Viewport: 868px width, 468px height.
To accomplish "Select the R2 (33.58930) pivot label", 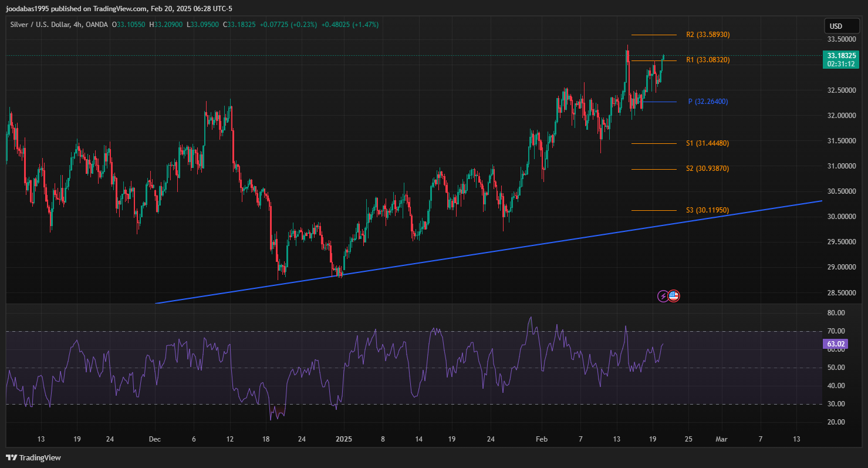I will pos(708,35).
